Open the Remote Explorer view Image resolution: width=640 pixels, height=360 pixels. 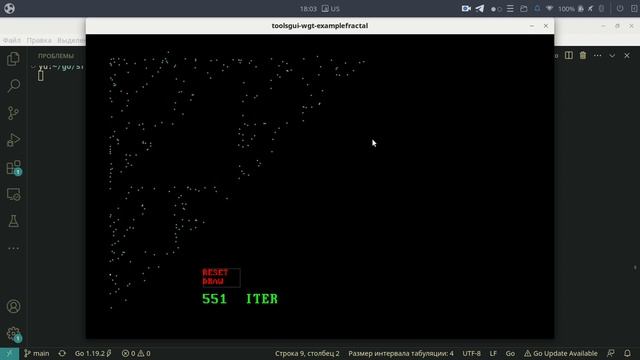(13, 194)
